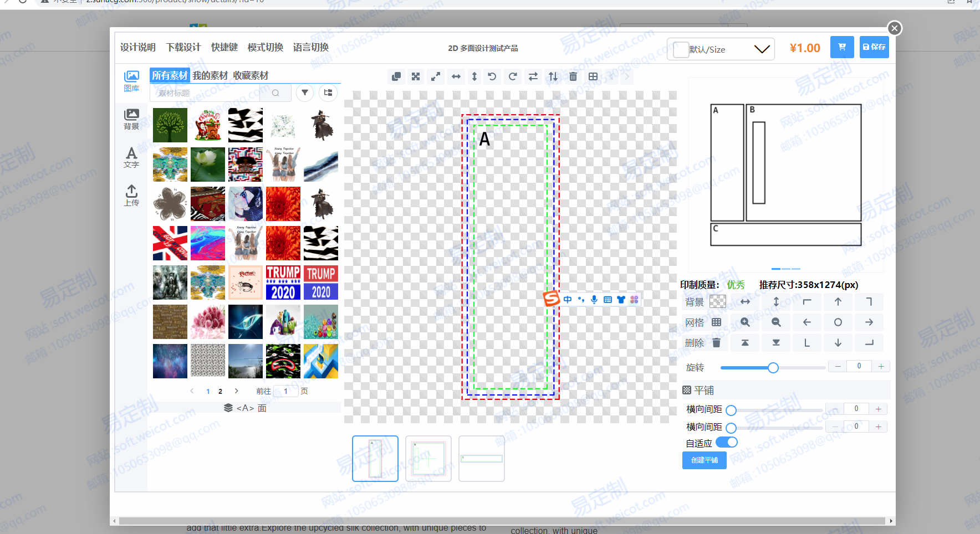Click the vertical flip swap icon
Screen dimensions: 980x534
click(553, 76)
